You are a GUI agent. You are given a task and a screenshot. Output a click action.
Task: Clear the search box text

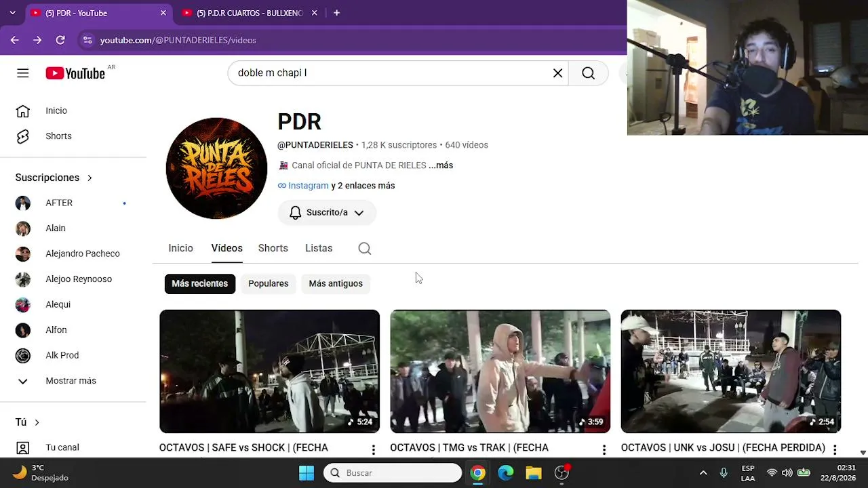(x=557, y=73)
